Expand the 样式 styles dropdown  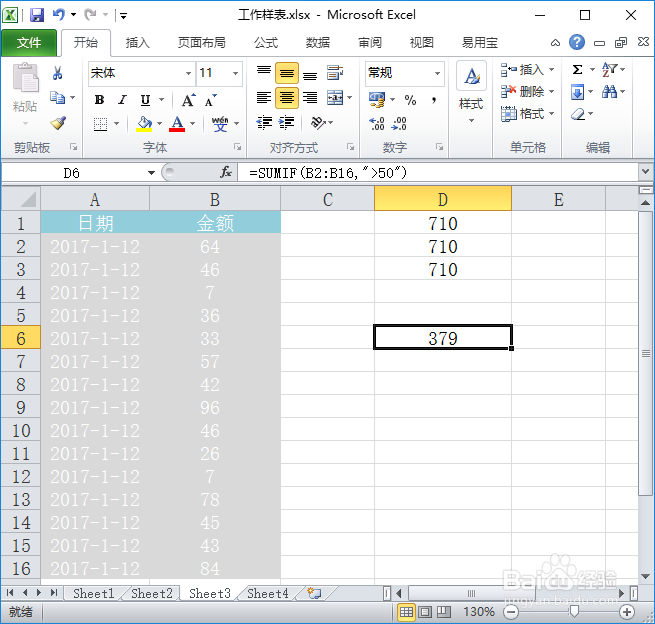(471, 121)
